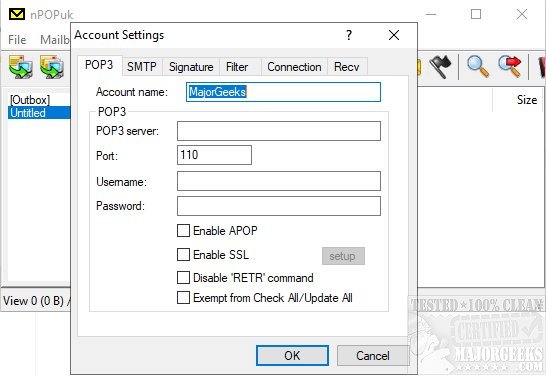Tick Disable 'RETR' command checkbox

[x=184, y=278]
